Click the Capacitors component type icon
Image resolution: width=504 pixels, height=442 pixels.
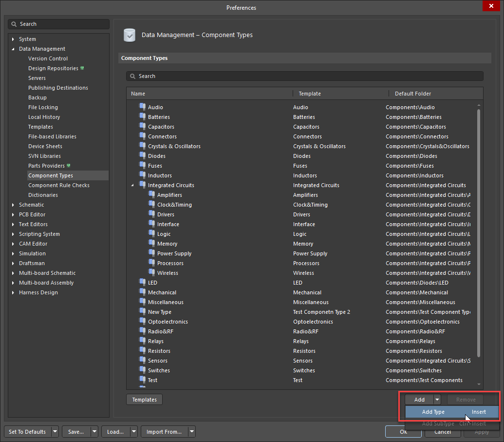[142, 126]
